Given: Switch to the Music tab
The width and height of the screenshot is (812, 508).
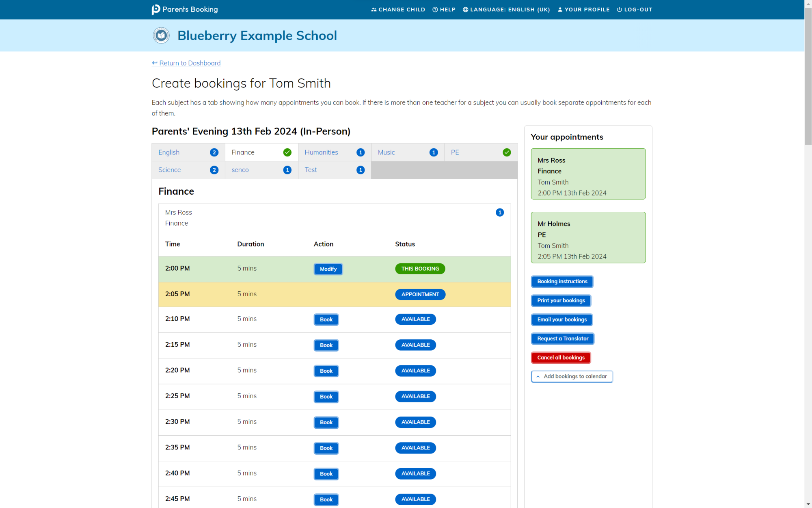Looking at the screenshot, I should 386,152.
